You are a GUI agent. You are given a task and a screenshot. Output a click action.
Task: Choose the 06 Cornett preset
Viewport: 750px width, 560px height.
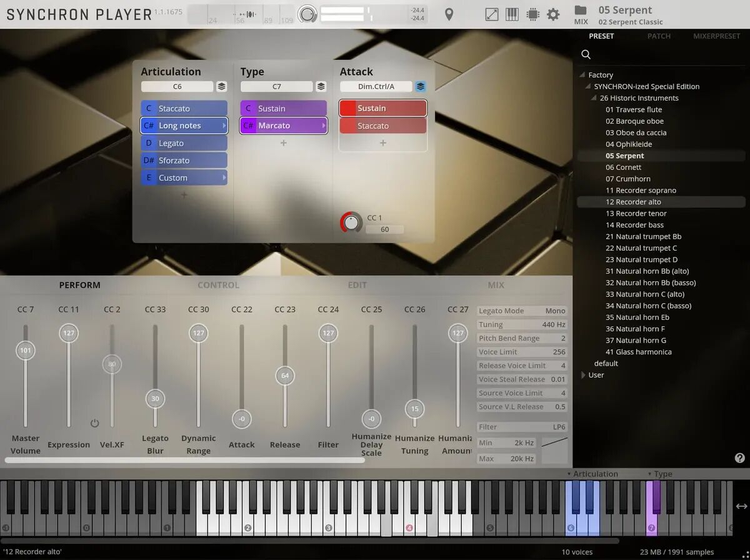coord(623,167)
